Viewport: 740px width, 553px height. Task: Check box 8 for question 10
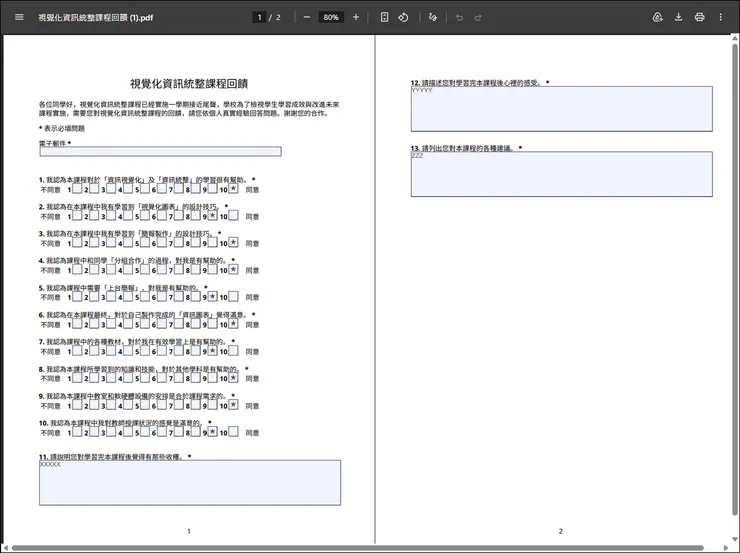196,432
